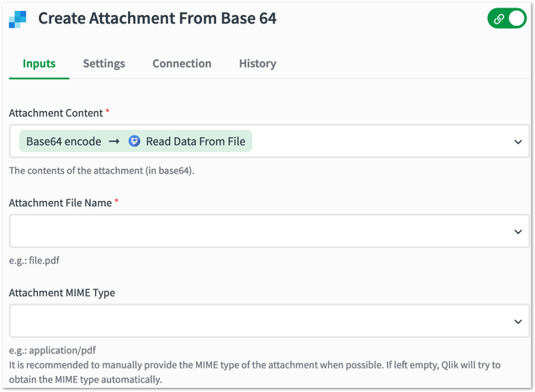Expand the Attachment MIME Type dropdown arrow
The image size is (535, 392).
pyautogui.click(x=517, y=321)
